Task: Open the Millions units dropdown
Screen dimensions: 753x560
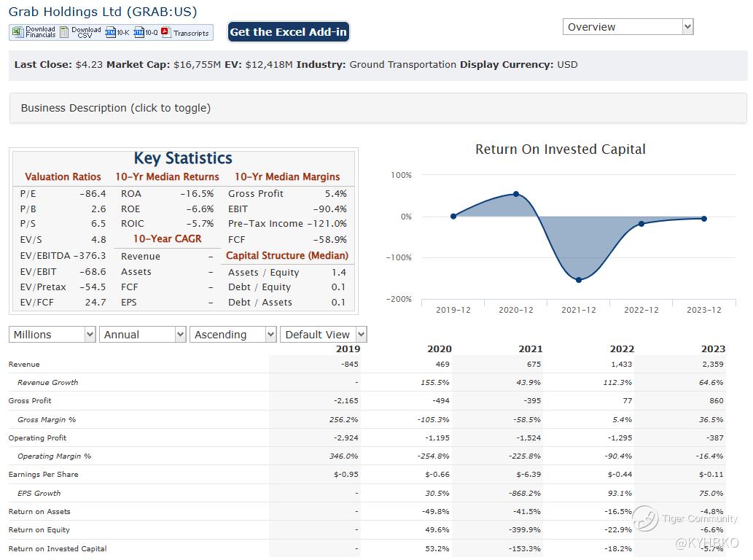Action: tap(52, 334)
